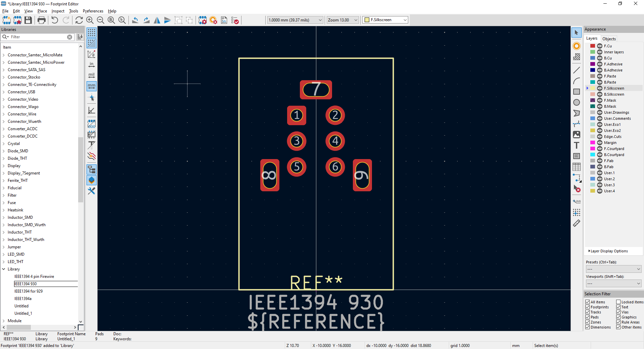Switch units to millimeters
This screenshot has height=349, width=644.
tap(92, 86)
